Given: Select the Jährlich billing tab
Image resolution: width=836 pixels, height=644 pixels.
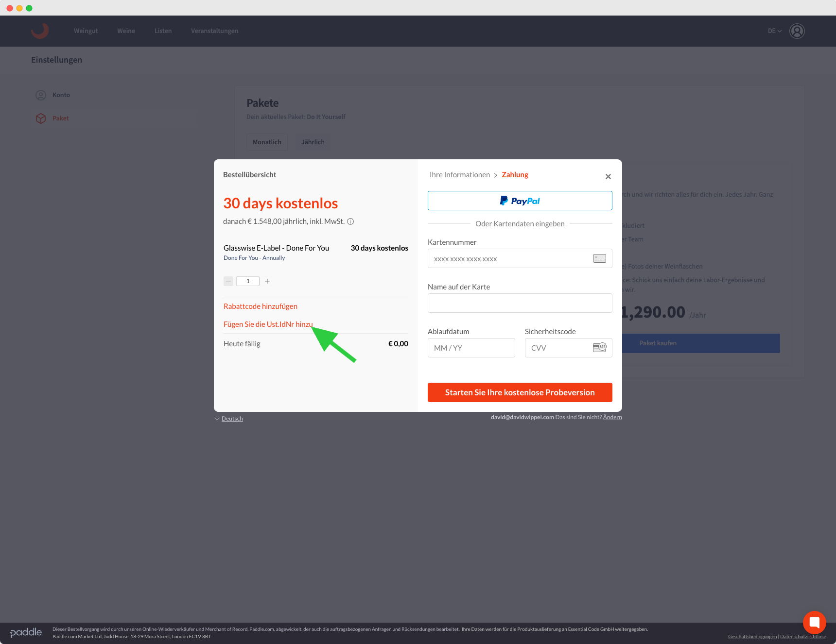Looking at the screenshot, I should tap(313, 142).
